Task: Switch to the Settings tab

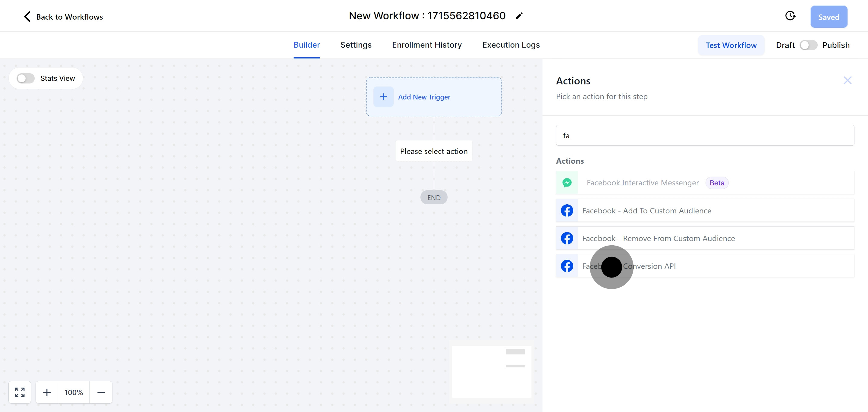Action: [356, 45]
